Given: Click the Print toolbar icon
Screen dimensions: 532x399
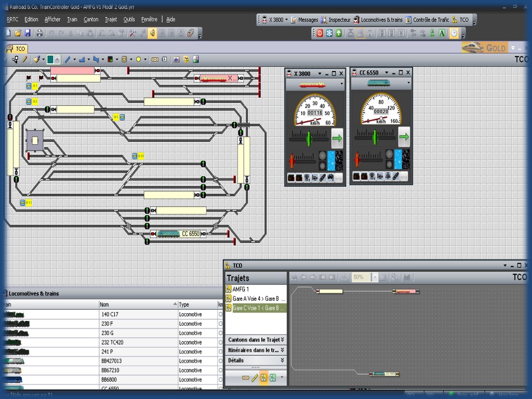Looking at the screenshot, I should 40,33.
